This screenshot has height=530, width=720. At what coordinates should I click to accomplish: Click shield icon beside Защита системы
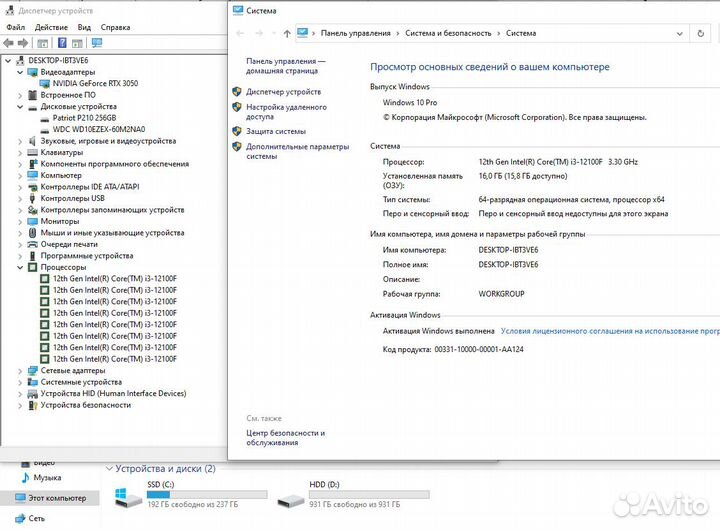(x=237, y=131)
